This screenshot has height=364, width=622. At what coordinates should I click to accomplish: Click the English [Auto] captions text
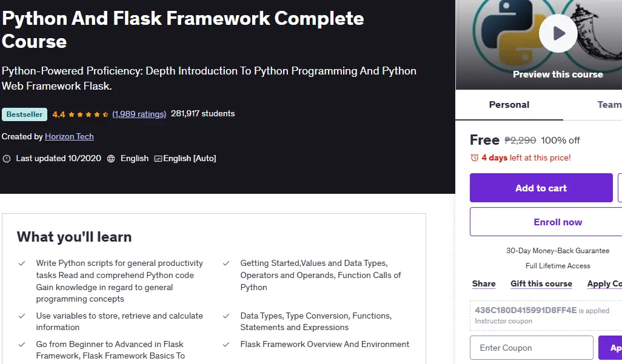pyautogui.click(x=190, y=159)
